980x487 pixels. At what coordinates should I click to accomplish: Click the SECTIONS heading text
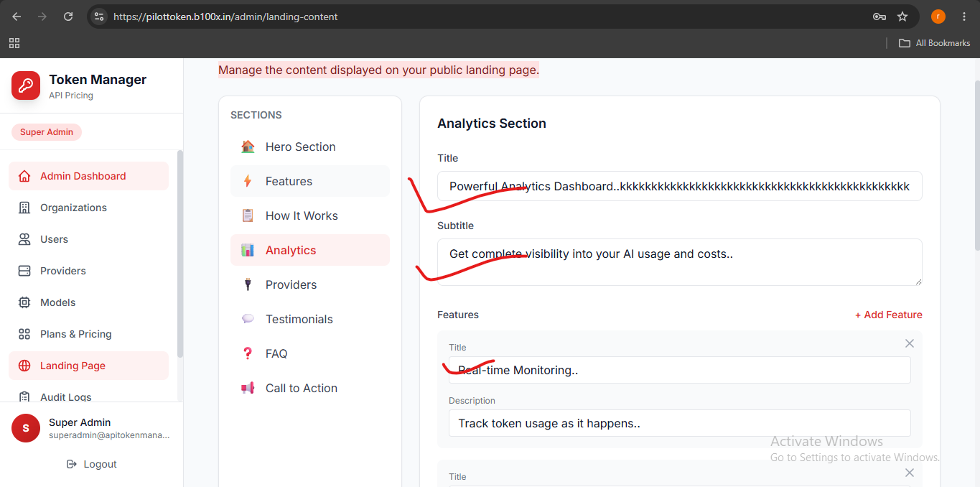tap(256, 115)
